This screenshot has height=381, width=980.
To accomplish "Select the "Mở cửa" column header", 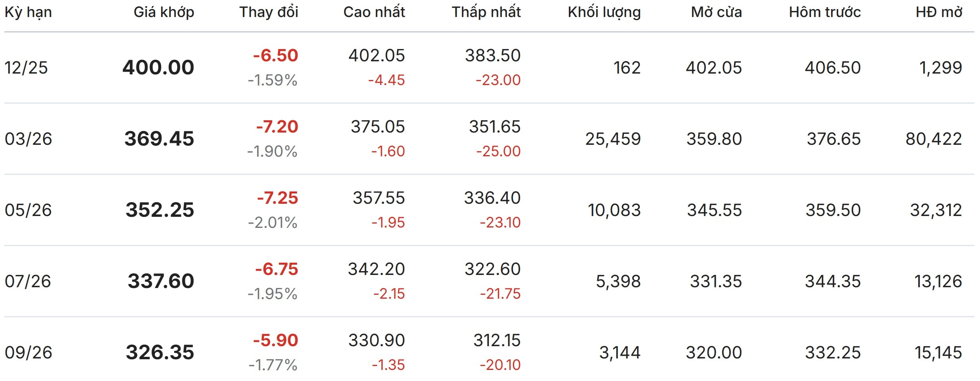I will point(716,13).
